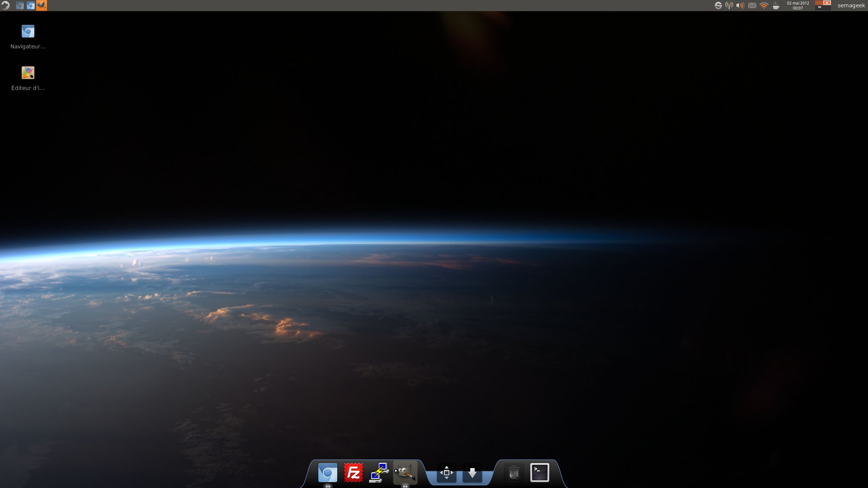Click the dock down-arrow icon
The height and width of the screenshot is (488, 868).
472,473
